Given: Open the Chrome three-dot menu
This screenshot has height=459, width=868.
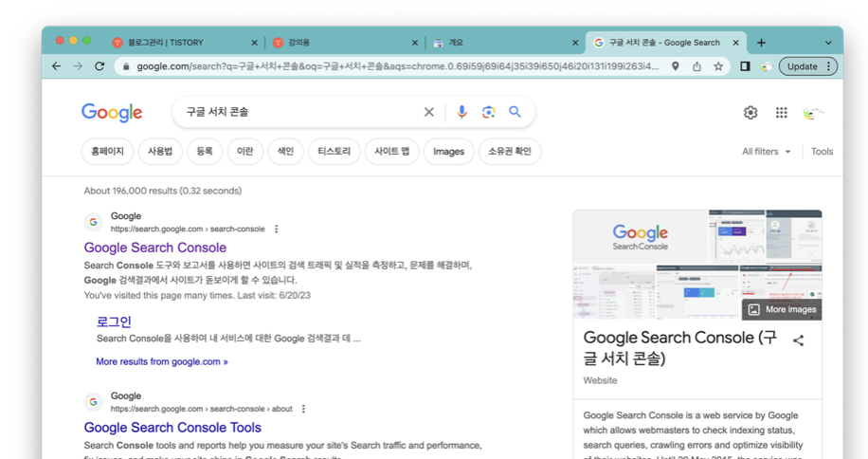Looking at the screenshot, I should [829, 66].
